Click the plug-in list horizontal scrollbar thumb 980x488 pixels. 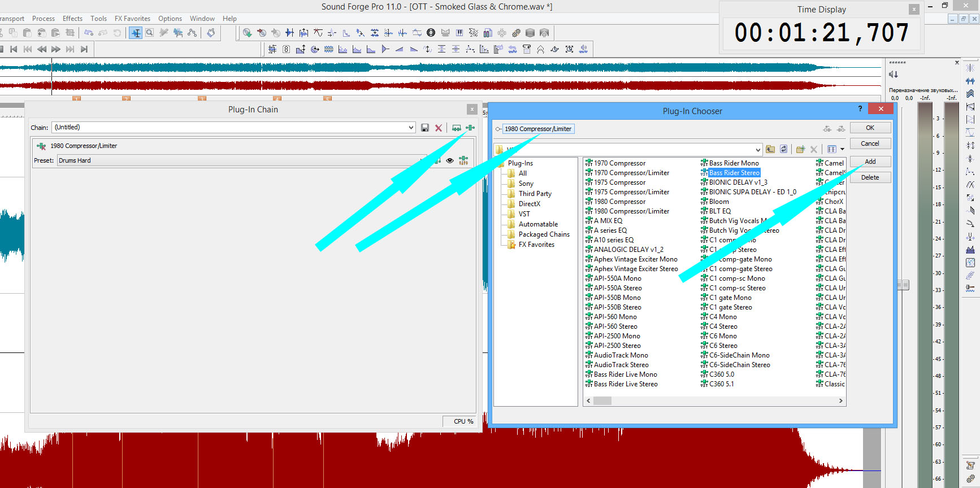click(602, 401)
